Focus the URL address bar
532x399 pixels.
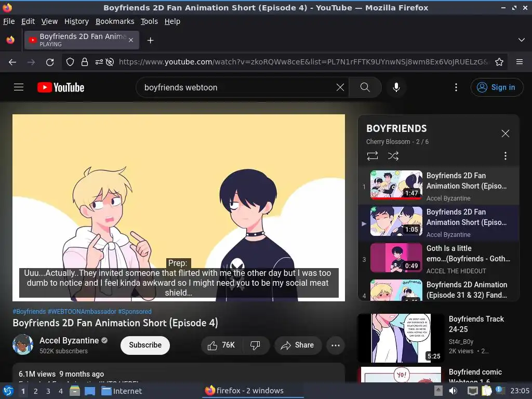(x=303, y=62)
